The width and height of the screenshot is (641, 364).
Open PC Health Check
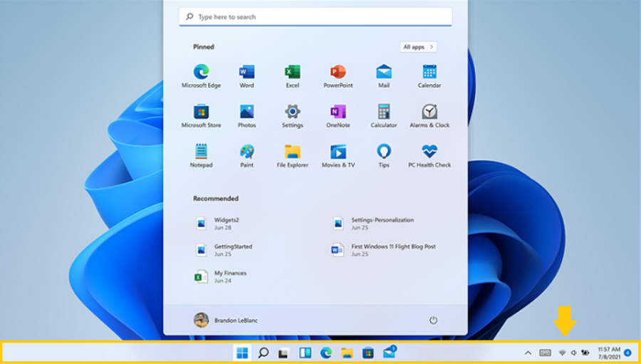tap(429, 156)
